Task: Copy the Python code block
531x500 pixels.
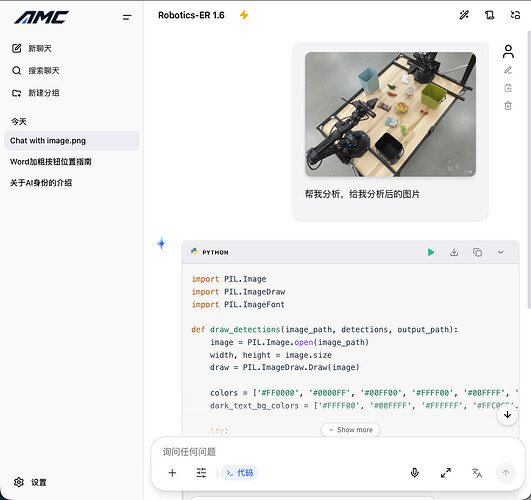Action: pos(477,252)
